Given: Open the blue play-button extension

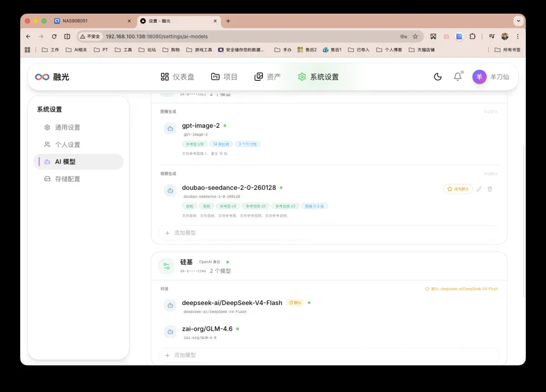Looking at the screenshot, I should click(x=459, y=36).
